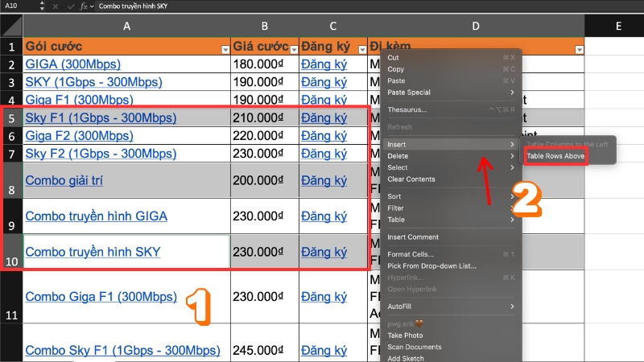Click the formula bar cancel X icon
This screenshot has height=362, width=644.
pyautogui.click(x=56, y=6)
